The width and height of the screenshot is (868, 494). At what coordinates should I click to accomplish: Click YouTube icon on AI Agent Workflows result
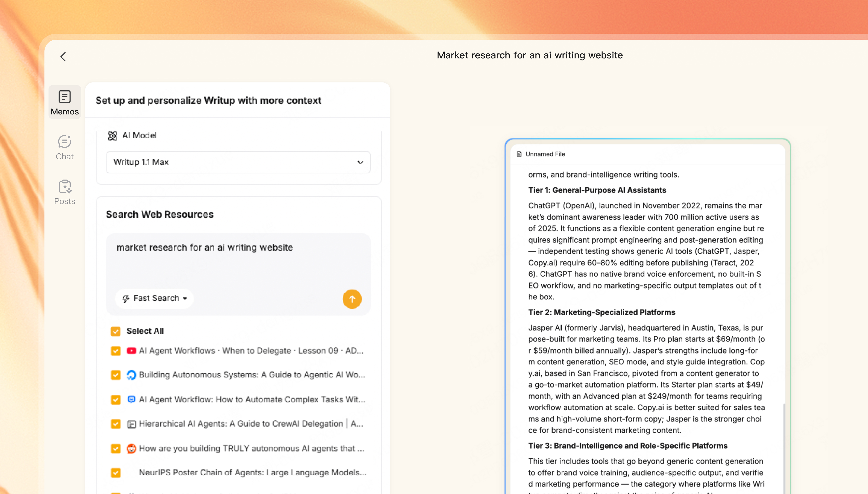[131, 351]
